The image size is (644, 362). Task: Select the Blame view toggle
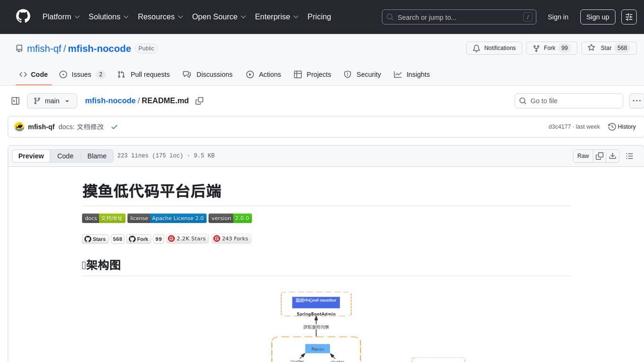[97, 156]
